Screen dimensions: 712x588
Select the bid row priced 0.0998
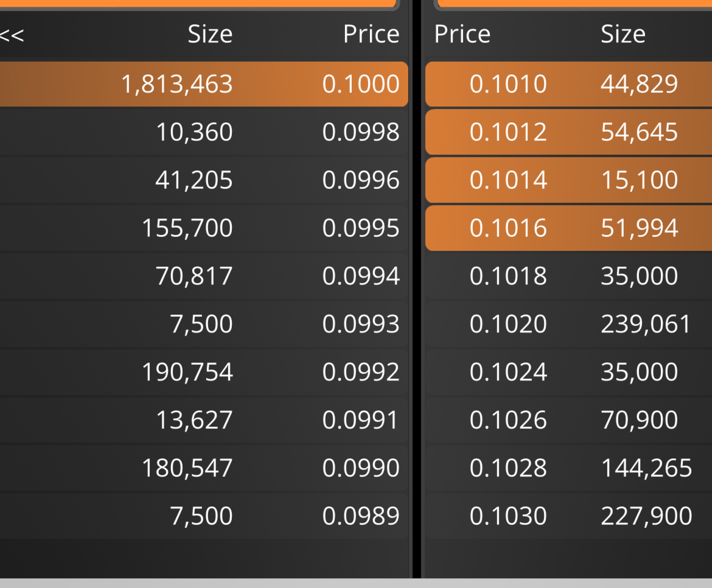tap(204, 132)
